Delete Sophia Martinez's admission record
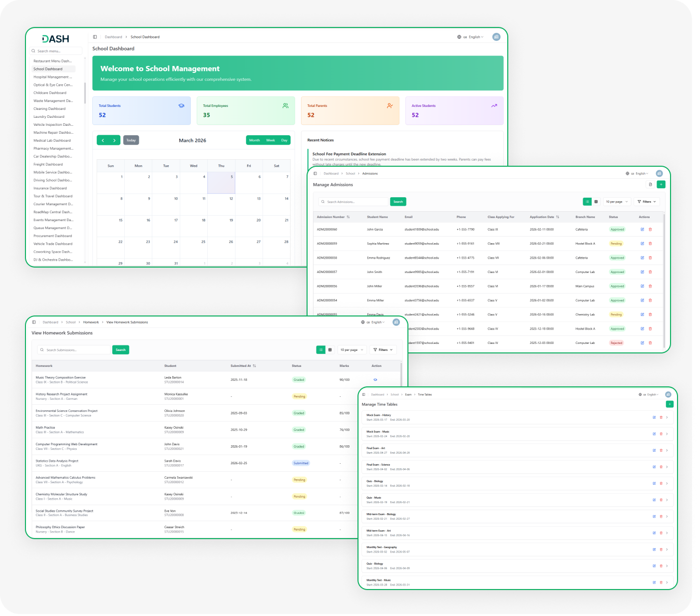 pyautogui.click(x=650, y=244)
